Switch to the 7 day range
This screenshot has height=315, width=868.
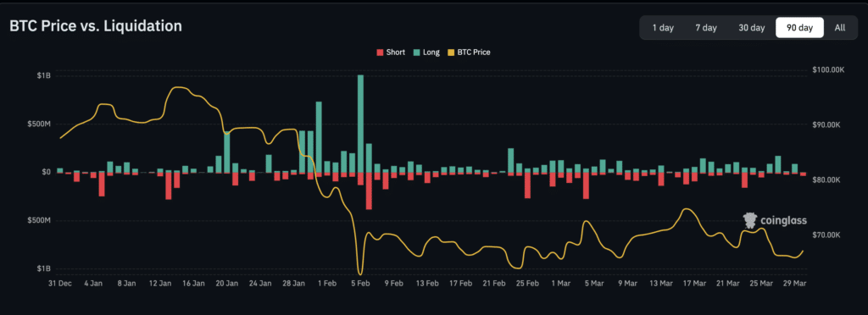(706, 28)
